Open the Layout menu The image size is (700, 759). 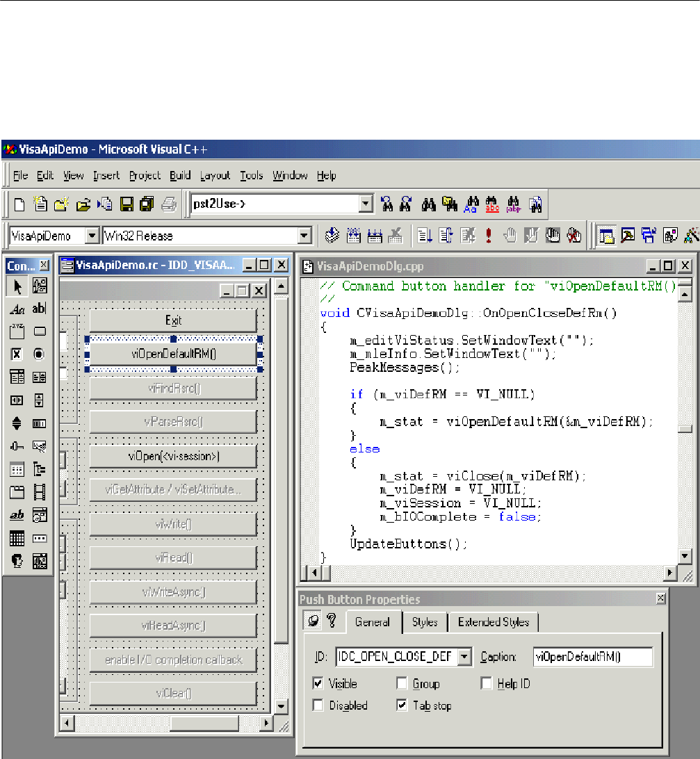pyautogui.click(x=215, y=175)
